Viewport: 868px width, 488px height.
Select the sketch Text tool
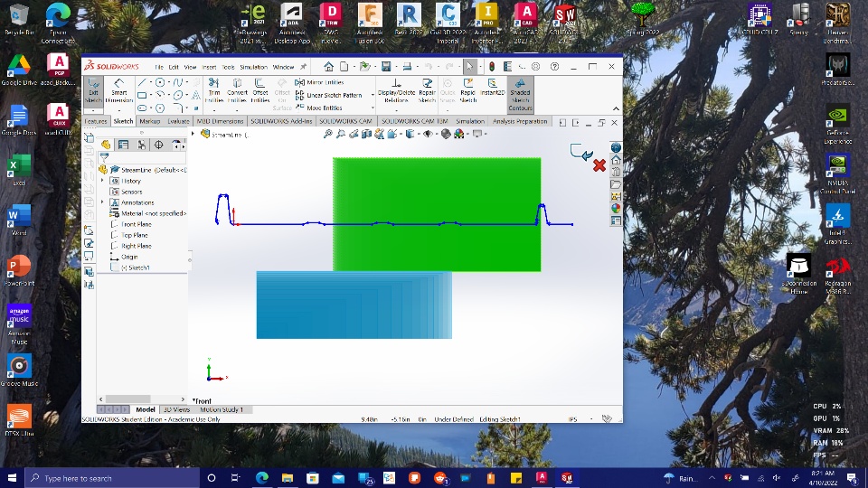tap(196, 95)
